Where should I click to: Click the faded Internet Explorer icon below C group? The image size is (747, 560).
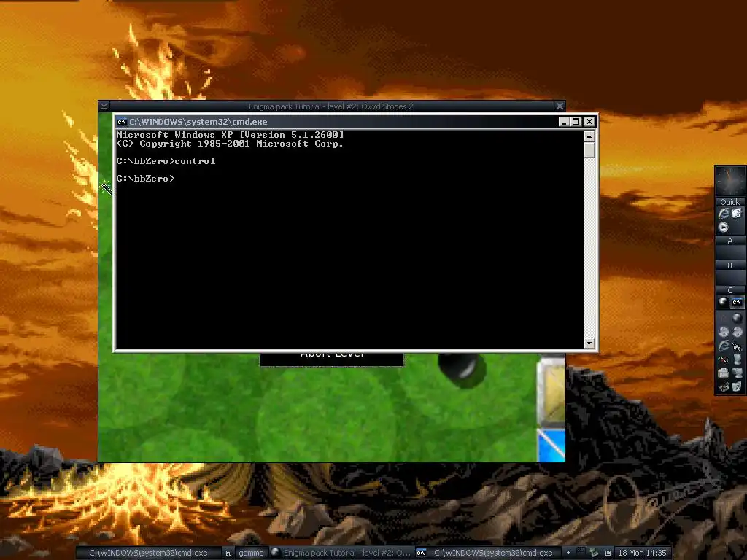(x=724, y=345)
